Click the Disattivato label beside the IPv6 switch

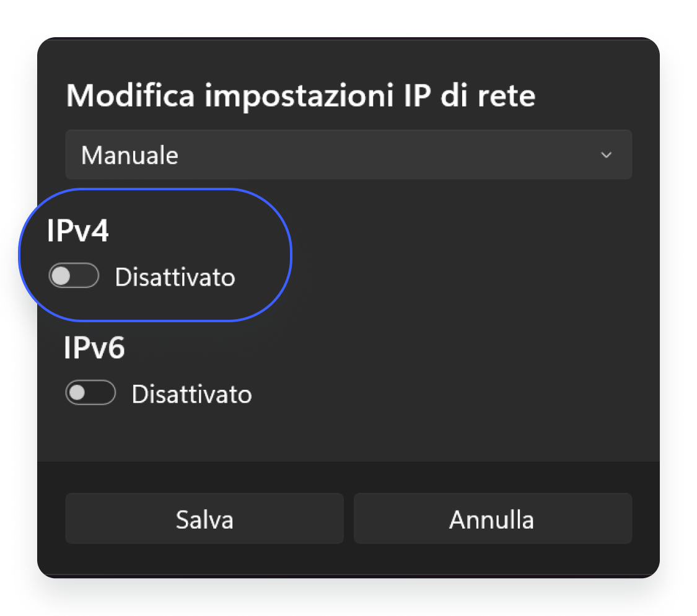tap(191, 394)
